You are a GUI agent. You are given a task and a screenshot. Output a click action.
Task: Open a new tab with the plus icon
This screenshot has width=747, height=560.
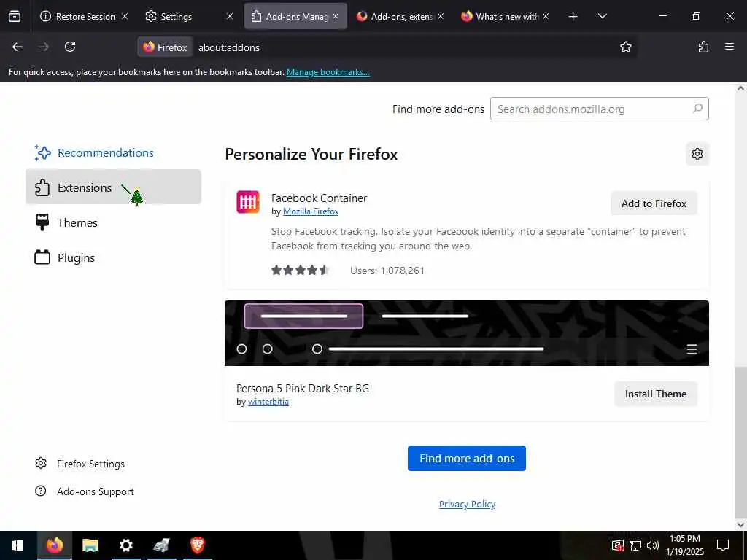[573, 17]
